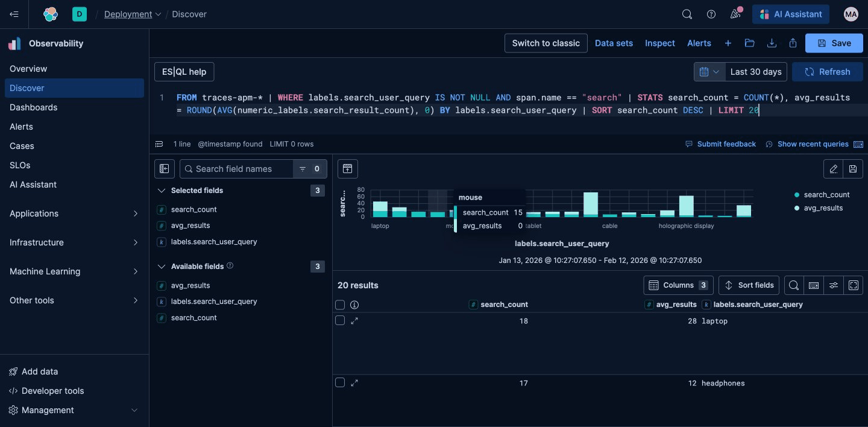
Task: Hide the fields sidebar
Action: click(165, 169)
